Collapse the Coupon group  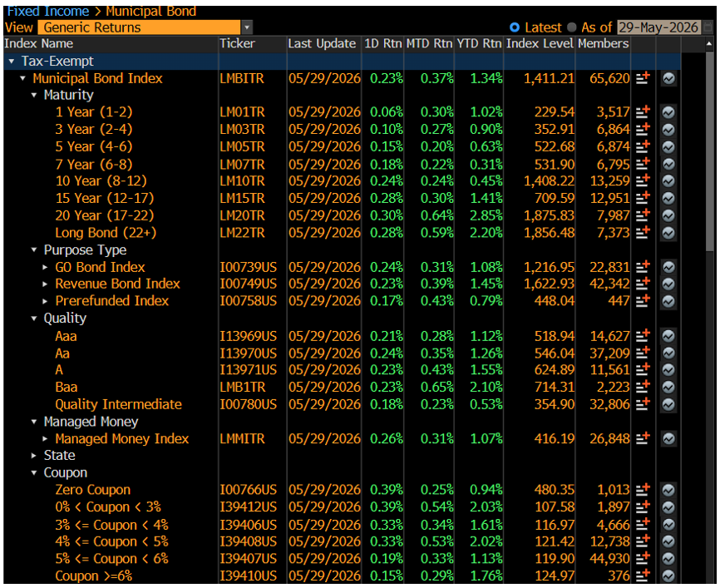point(34,472)
